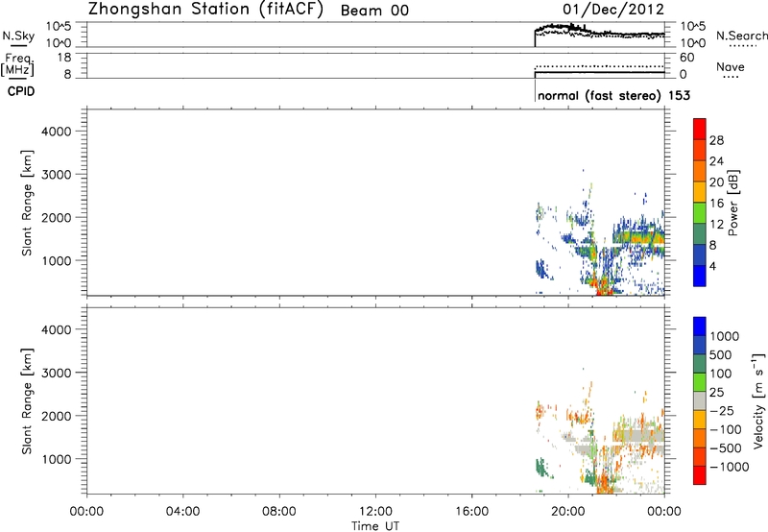Click the 01/Dec/2012 date text
This screenshot has width=768, height=532.
[x=613, y=9]
